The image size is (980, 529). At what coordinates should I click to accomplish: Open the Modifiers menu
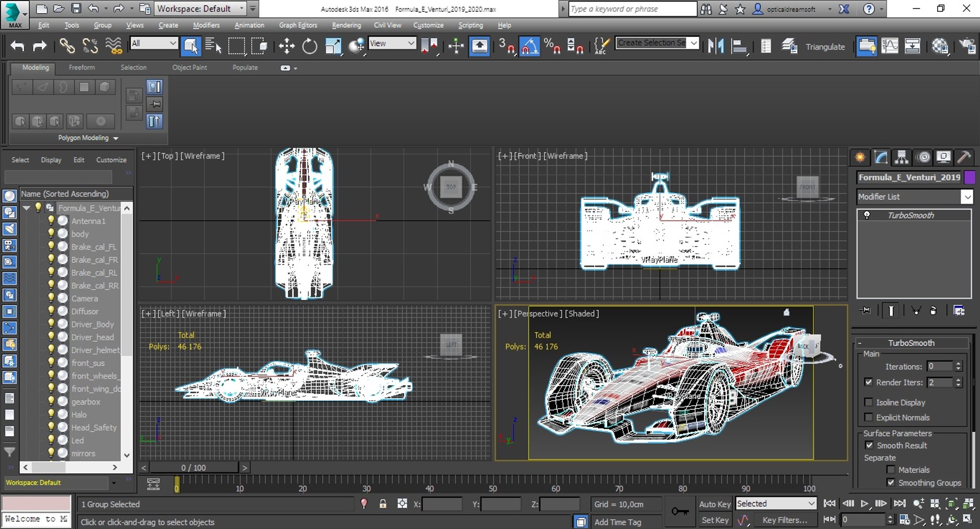tap(206, 25)
